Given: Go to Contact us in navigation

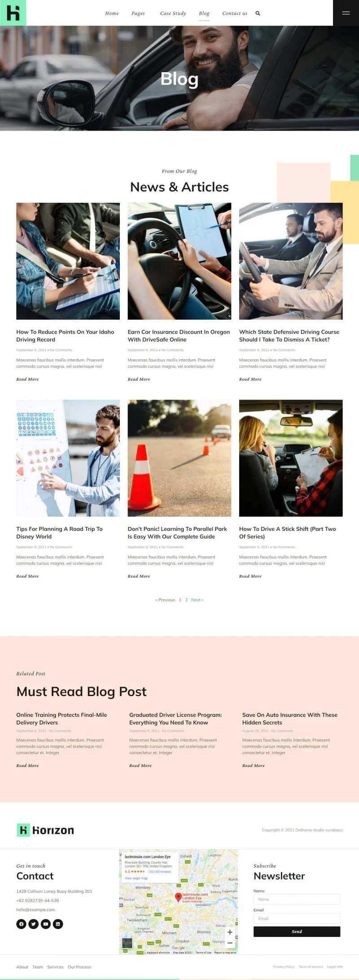Looking at the screenshot, I should click(x=235, y=13).
